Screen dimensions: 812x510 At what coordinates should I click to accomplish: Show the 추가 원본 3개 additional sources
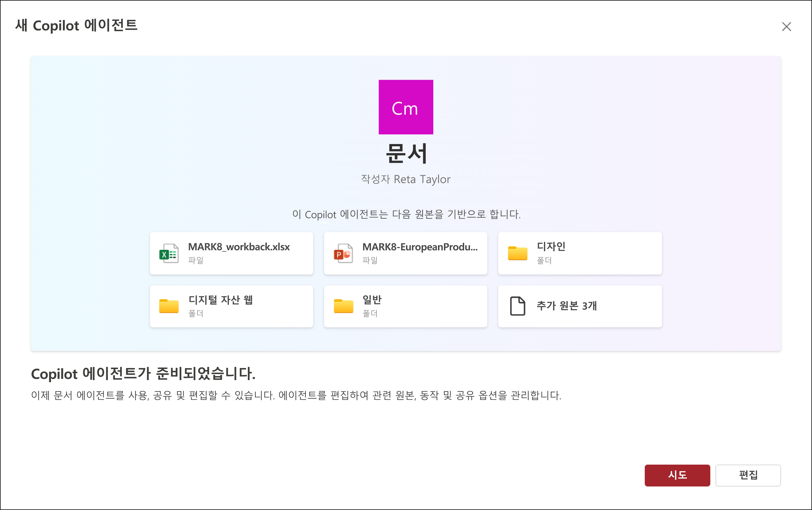580,306
